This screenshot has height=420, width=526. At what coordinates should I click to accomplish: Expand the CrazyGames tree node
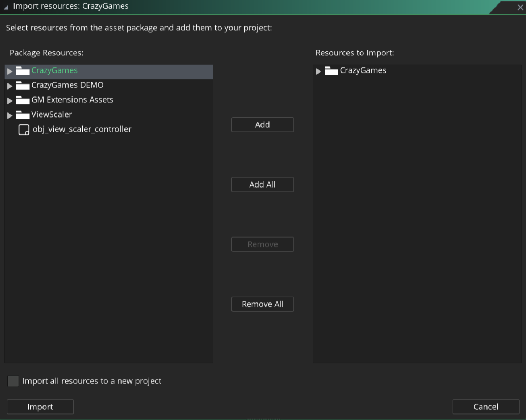point(10,71)
